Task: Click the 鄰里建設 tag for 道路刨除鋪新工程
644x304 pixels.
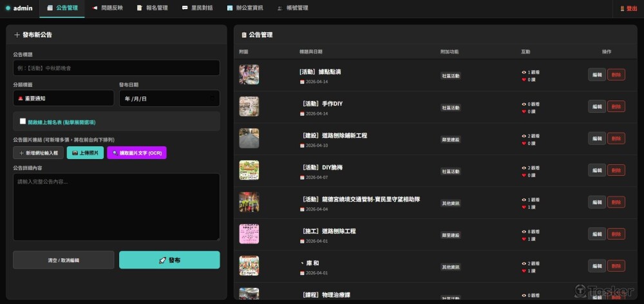Action: (x=451, y=139)
